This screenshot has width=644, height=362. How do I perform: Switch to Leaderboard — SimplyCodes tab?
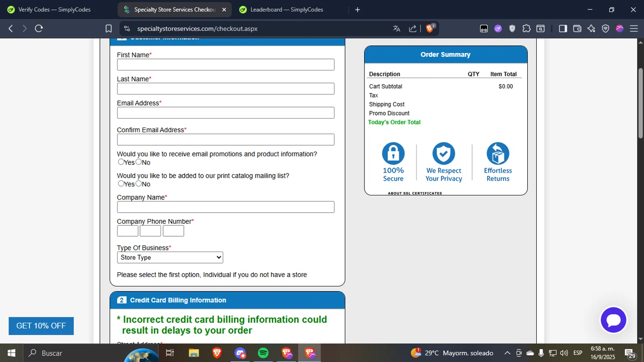click(x=287, y=9)
